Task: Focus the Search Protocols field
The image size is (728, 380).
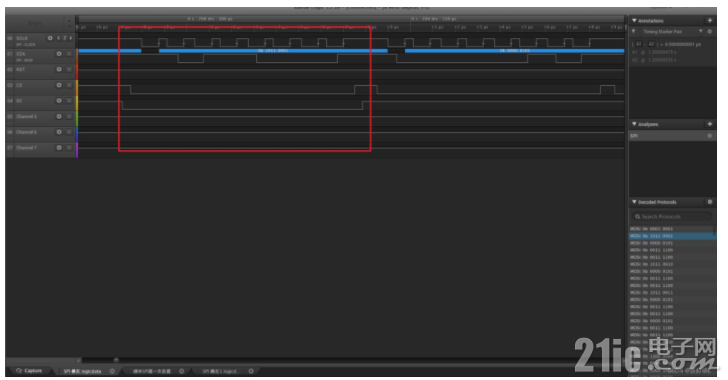Action: coord(672,216)
